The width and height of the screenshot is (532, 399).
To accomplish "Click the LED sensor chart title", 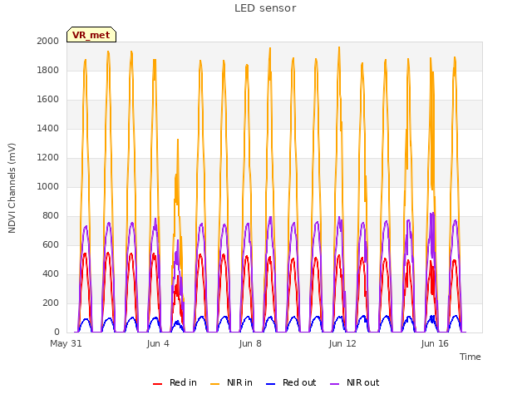I will 265,8.
